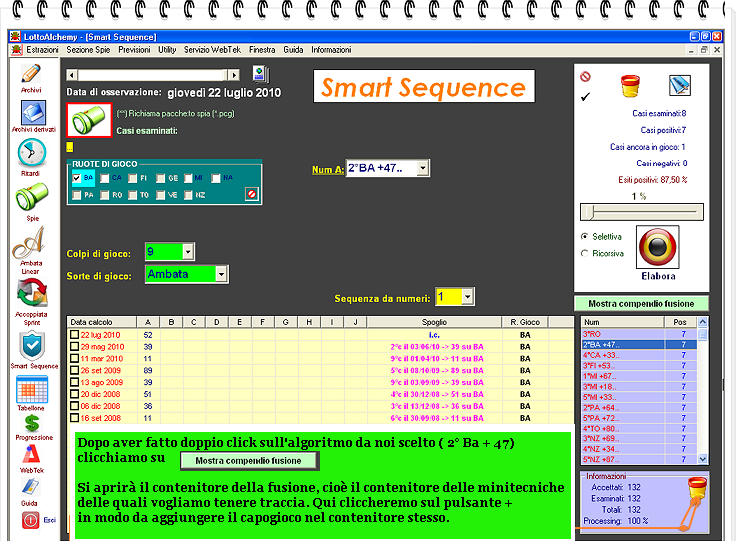Viewport: 736px width, 541px height.
Task: Select the Selettiva radio button
Action: 584,236
